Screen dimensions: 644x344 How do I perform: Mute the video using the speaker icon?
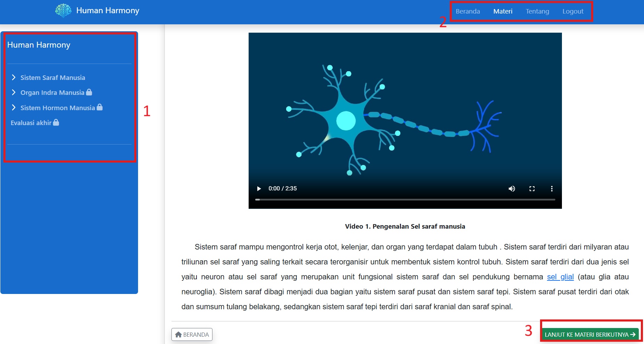click(x=512, y=189)
